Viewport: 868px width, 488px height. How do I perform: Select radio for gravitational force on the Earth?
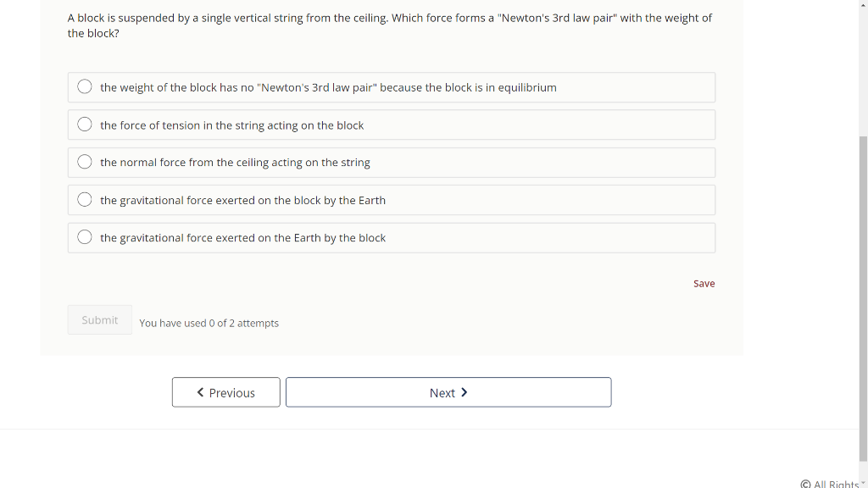tap(85, 236)
